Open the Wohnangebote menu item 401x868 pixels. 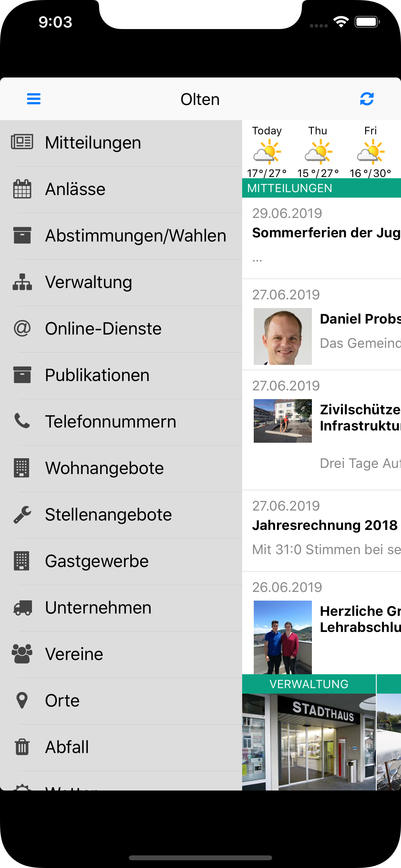tap(105, 468)
